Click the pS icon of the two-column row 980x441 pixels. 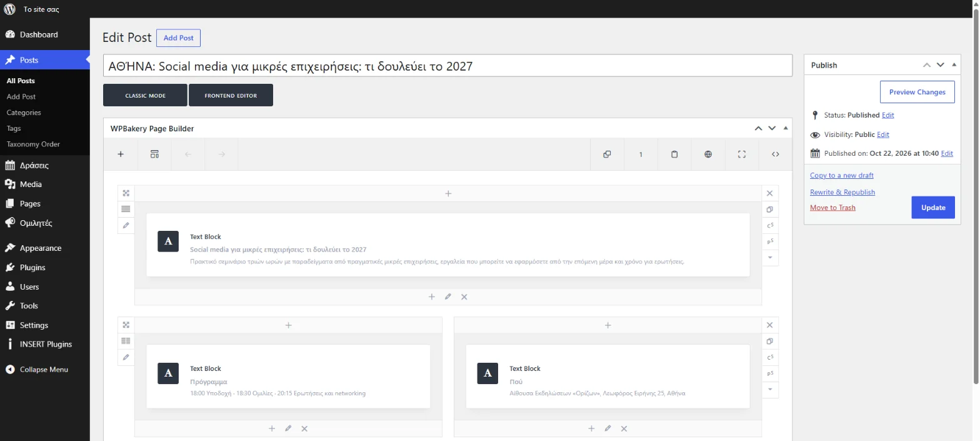tap(770, 373)
